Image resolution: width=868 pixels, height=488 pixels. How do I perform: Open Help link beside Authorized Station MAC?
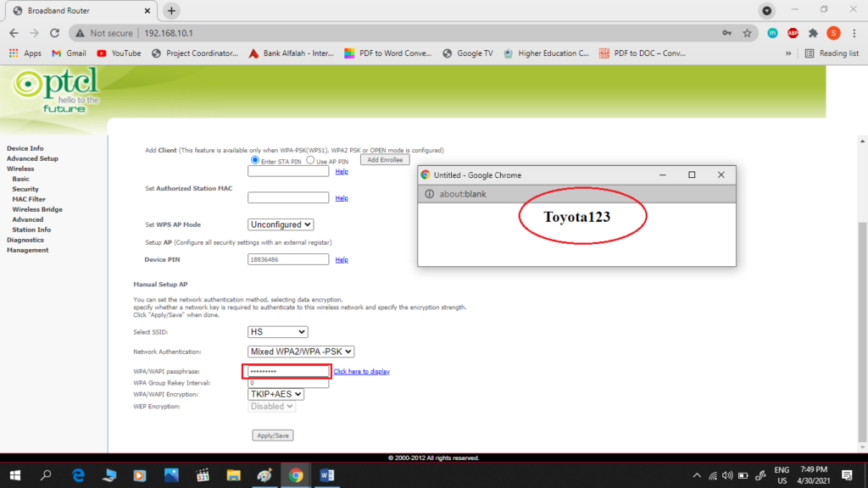342,198
